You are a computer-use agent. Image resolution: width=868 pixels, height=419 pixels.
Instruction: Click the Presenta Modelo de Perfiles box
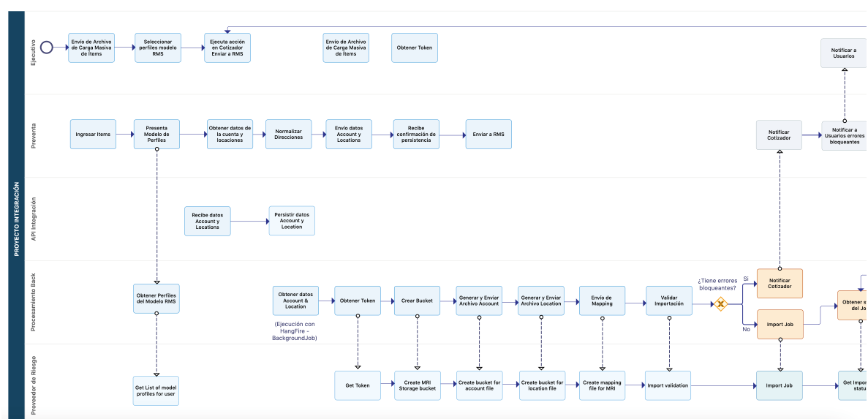tap(156, 135)
